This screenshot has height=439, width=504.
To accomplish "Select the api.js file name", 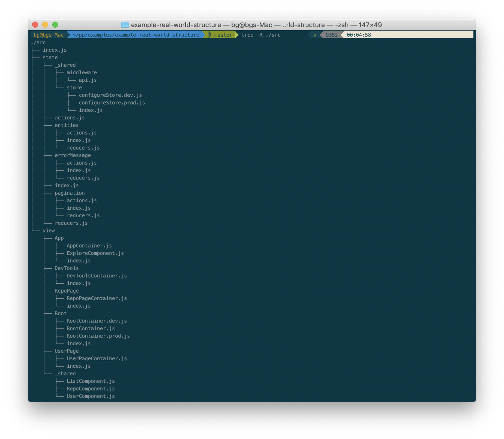I will pos(88,80).
